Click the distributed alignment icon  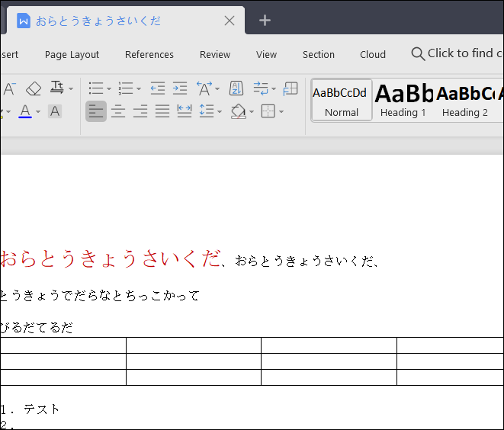[185, 111]
